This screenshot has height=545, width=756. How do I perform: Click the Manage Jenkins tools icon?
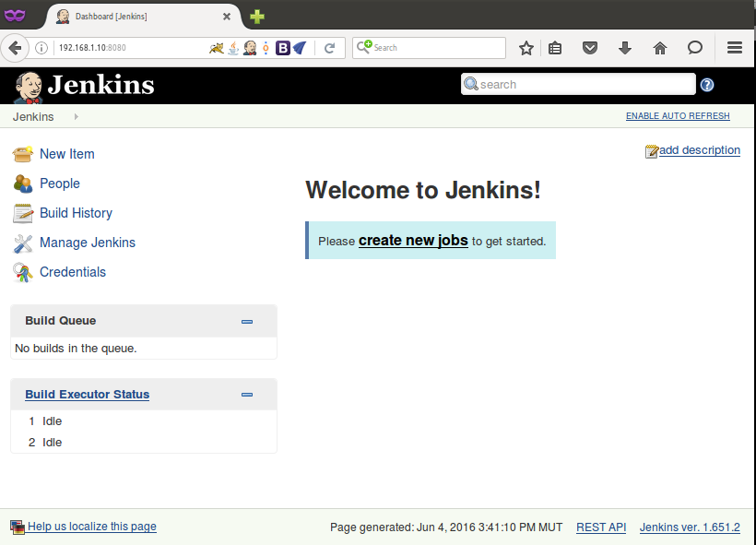(23, 243)
